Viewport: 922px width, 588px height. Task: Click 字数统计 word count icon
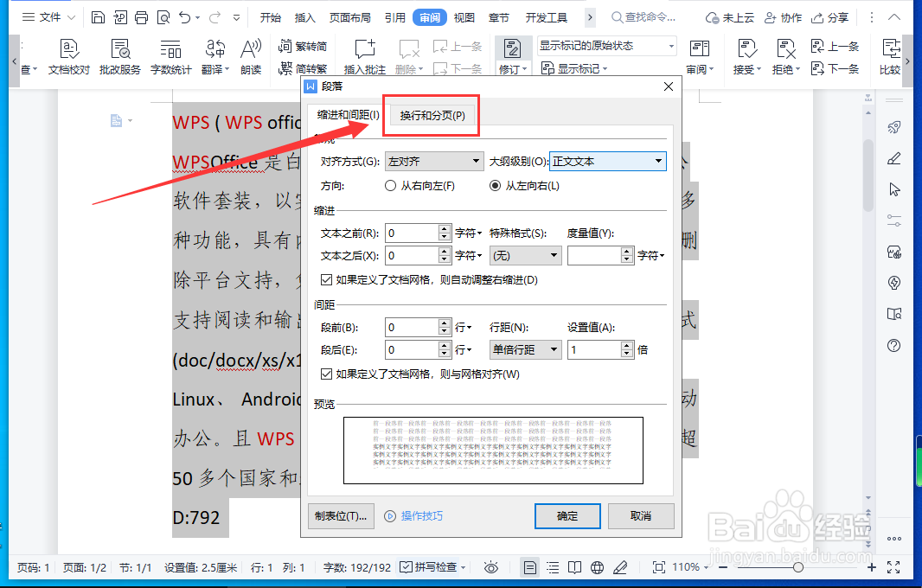click(170, 57)
